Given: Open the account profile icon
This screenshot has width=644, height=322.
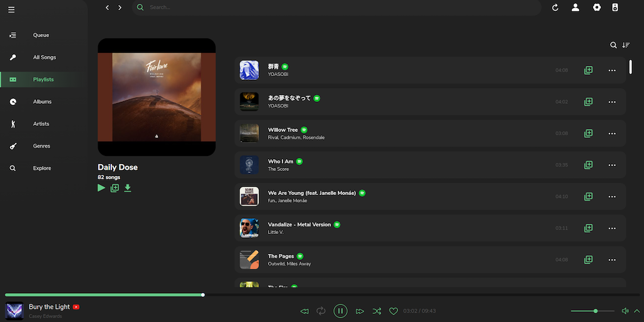Looking at the screenshot, I should [x=575, y=8].
